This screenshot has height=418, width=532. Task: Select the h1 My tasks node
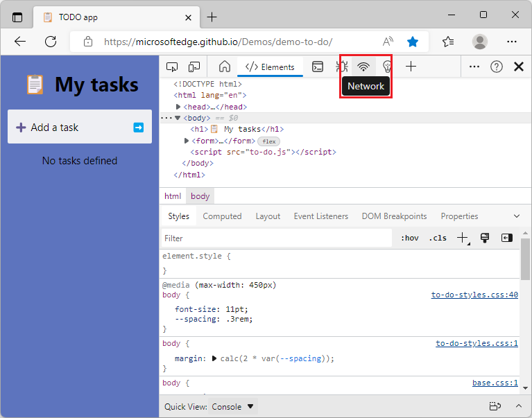[237, 129]
